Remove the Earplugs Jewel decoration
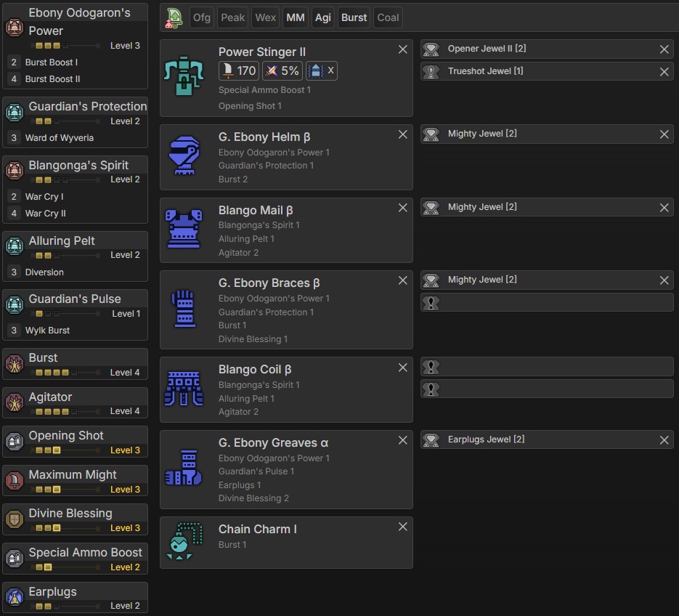The image size is (679, 616). point(664,440)
